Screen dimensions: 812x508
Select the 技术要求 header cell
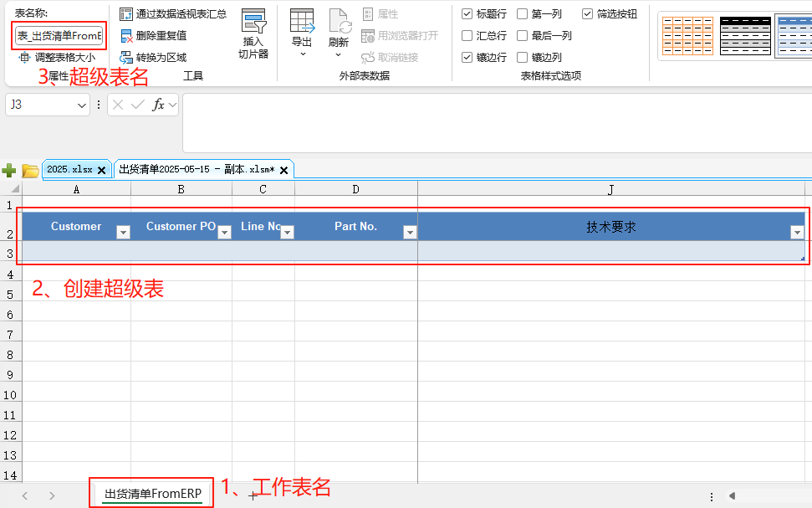611,226
